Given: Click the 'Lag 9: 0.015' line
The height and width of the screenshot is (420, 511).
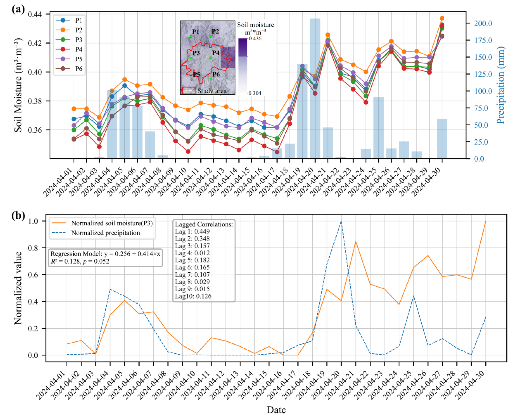Looking at the screenshot, I should tap(192, 289).
